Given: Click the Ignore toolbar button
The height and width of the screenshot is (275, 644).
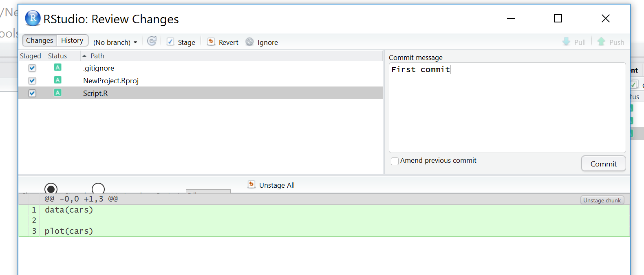Looking at the screenshot, I should tap(262, 42).
